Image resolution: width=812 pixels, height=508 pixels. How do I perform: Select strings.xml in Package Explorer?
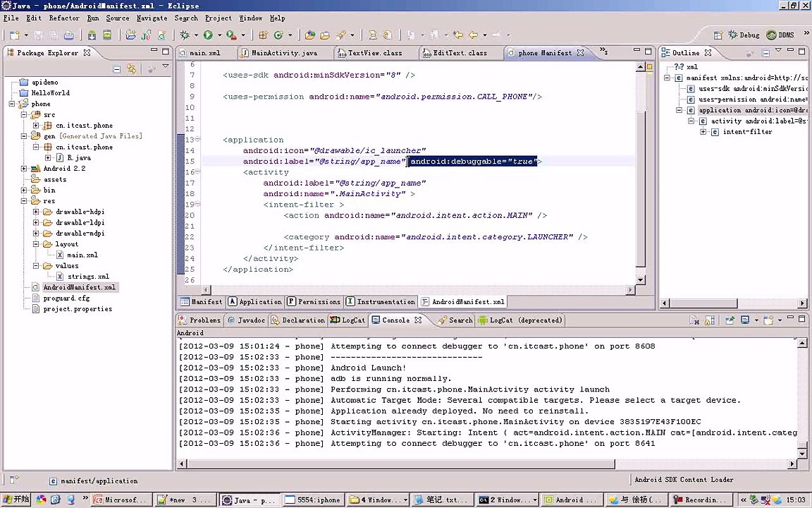tap(88, 277)
